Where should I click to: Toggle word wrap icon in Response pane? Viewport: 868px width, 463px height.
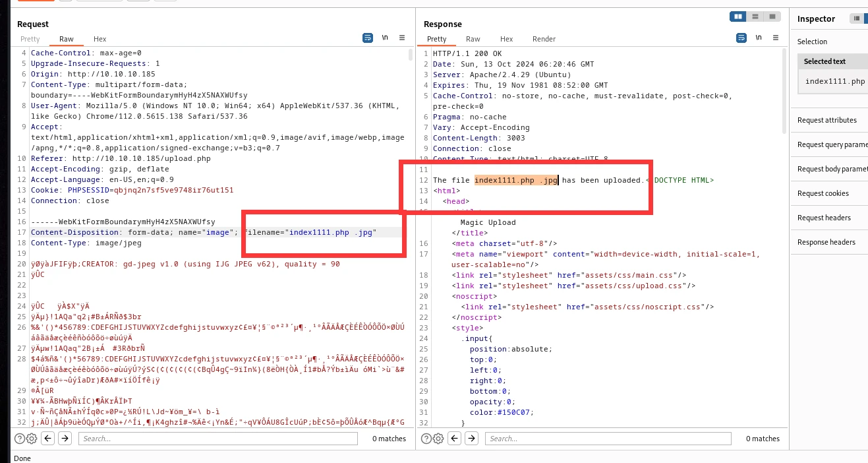click(x=741, y=38)
